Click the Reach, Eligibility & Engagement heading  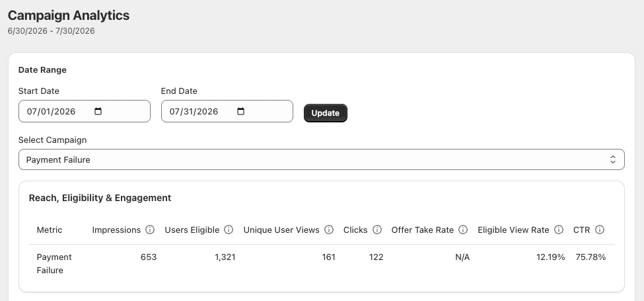pos(100,198)
